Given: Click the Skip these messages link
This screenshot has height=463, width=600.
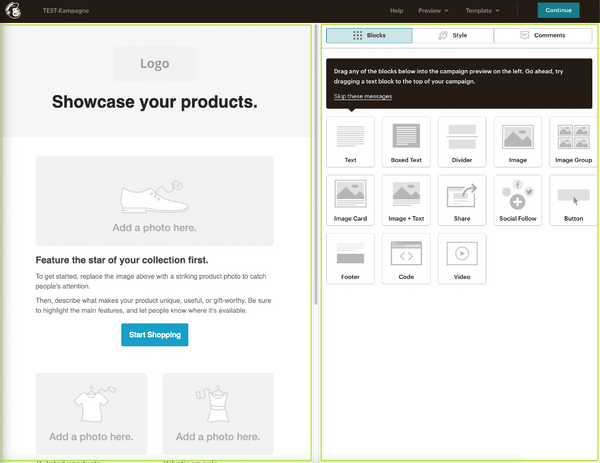Looking at the screenshot, I should pos(362,96).
